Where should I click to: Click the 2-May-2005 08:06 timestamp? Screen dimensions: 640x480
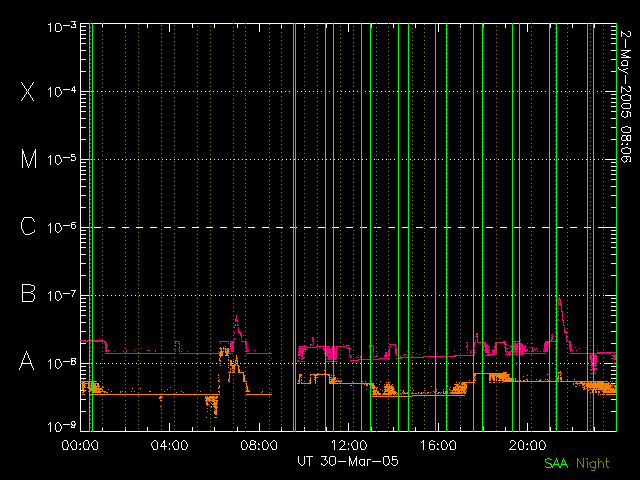point(626,96)
